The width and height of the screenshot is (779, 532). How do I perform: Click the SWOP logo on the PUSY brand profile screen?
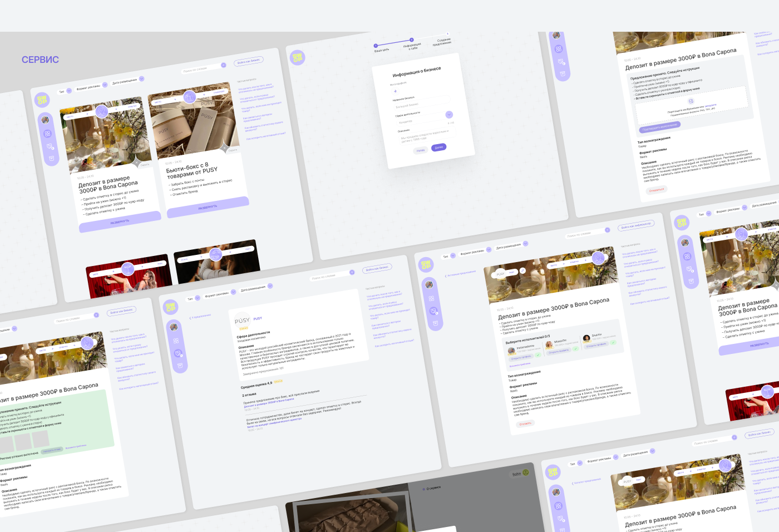(170, 307)
